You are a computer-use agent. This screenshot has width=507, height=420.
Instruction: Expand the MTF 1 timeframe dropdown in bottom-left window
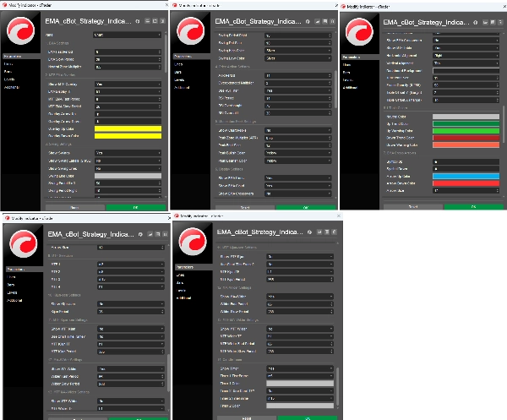tap(131, 265)
